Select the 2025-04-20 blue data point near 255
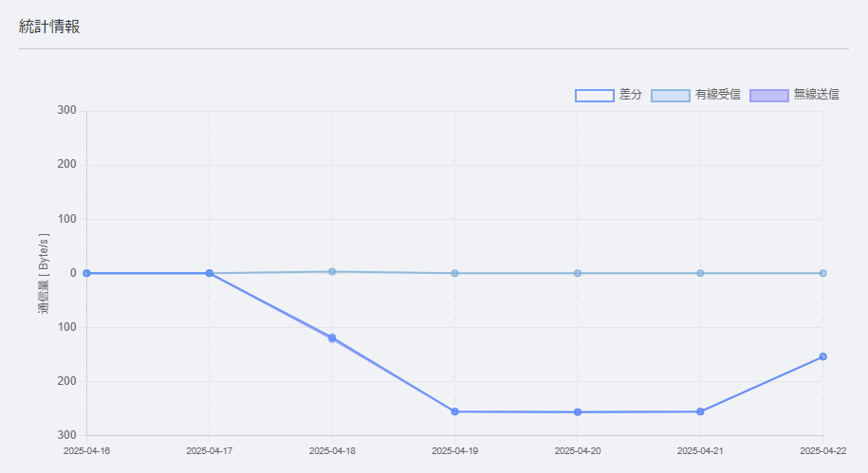This screenshot has width=868, height=473. pyautogui.click(x=578, y=412)
